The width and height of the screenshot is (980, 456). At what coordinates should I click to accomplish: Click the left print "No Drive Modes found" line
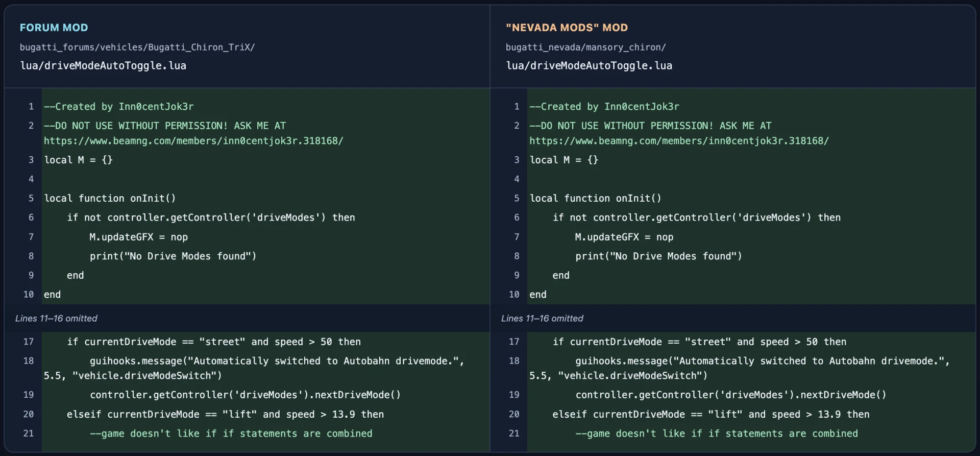(173, 256)
